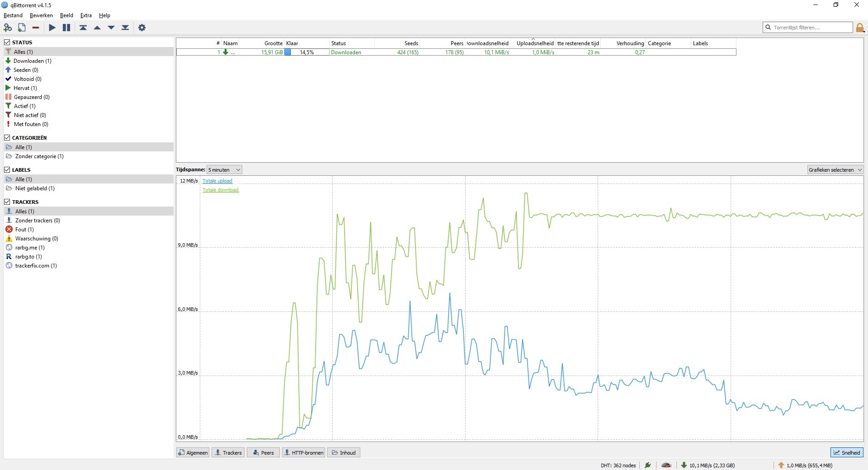Viewport: 868px width, 470px height.
Task: Open options with the gear icon
Action: pos(142,28)
